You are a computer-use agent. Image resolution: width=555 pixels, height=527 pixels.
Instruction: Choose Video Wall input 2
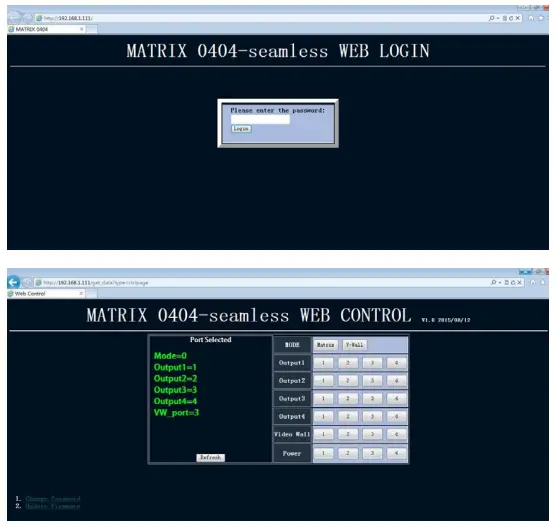348,434
